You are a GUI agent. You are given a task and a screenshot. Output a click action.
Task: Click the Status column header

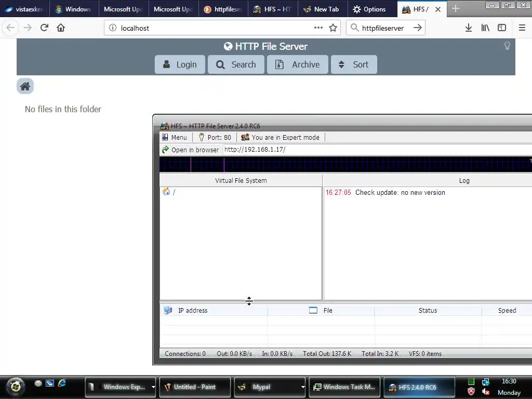(428, 311)
